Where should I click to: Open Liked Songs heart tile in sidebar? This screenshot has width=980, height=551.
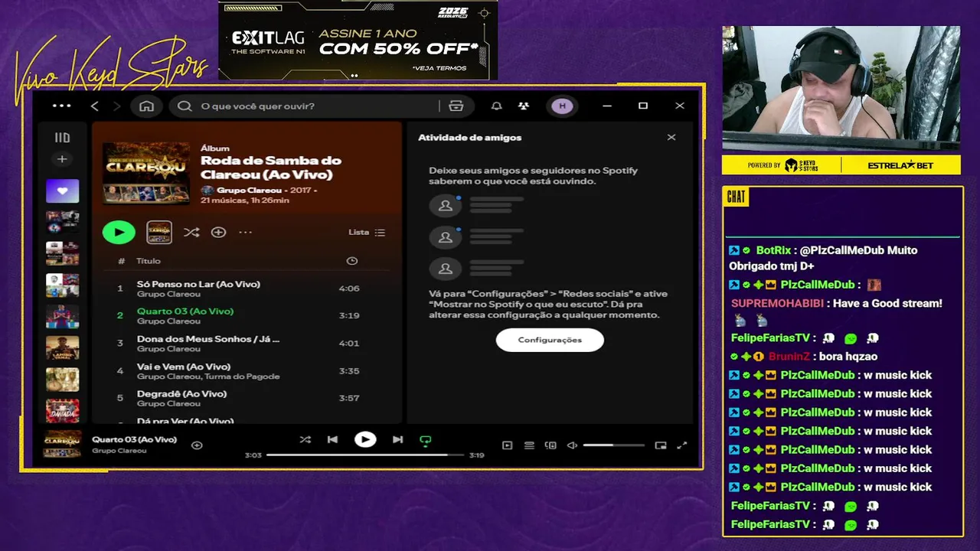pyautogui.click(x=63, y=191)
